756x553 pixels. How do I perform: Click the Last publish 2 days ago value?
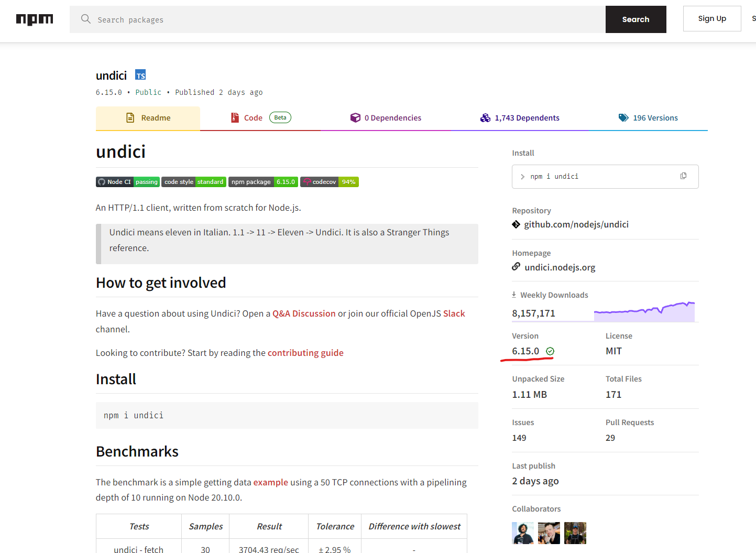[535, 481]
